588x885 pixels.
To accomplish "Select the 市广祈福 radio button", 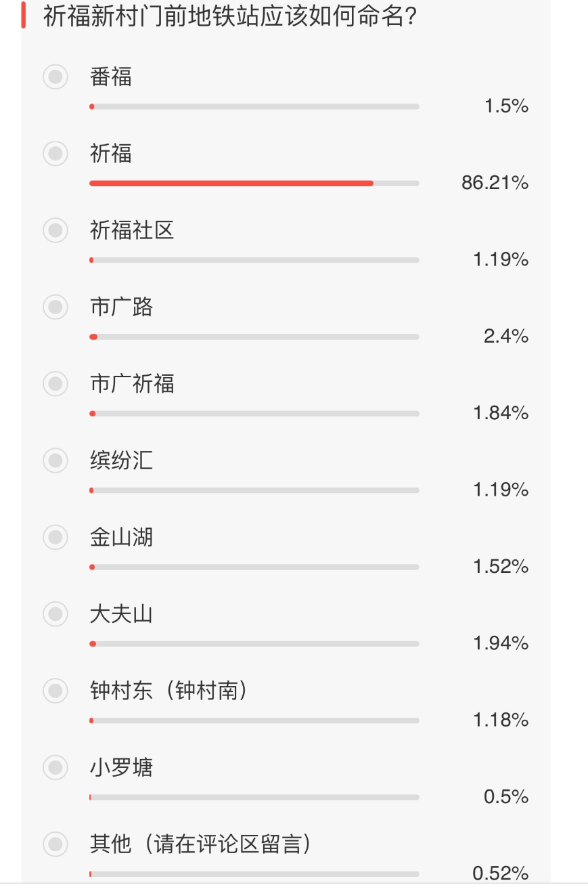I will click(x=55, y=384).
